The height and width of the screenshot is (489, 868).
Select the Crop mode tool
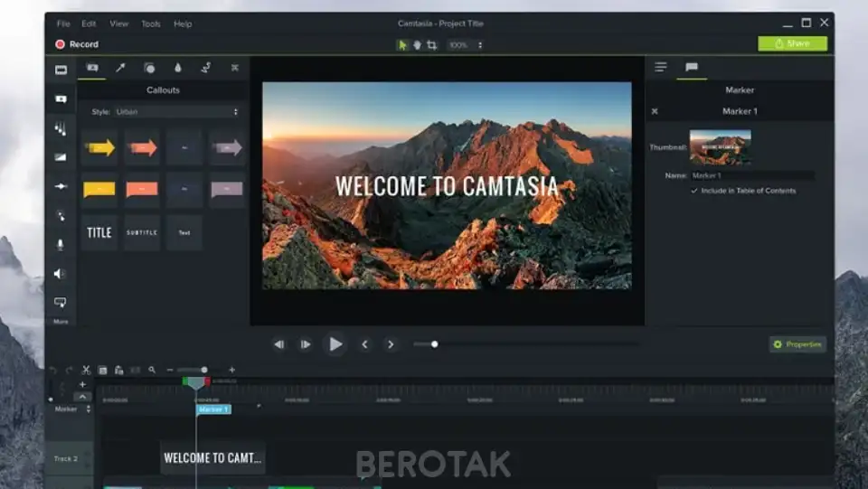(432, 45)
